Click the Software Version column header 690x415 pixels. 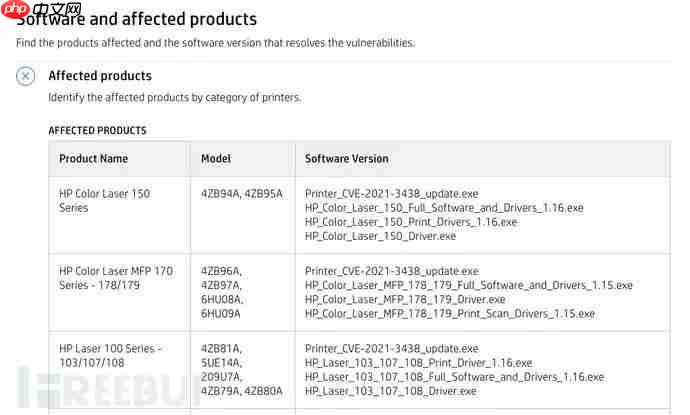click(x=346, y=158)
